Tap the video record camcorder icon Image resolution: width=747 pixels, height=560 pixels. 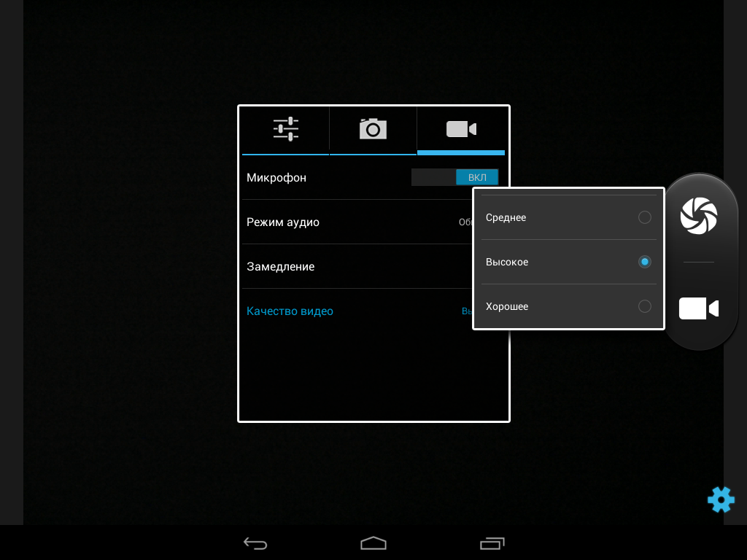(698, 308)
